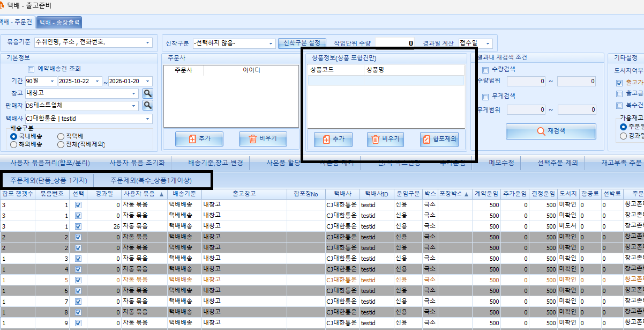Click the 재검색 search button
Image resolution: width=644 pixels, height=330 pixels.
(551, 131)
